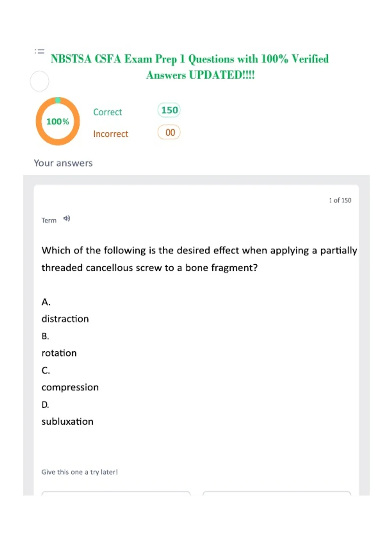Click the NBSTSA CSFA Exam Prep title
This screenshot has height=556, width=392.
[190, 67]
